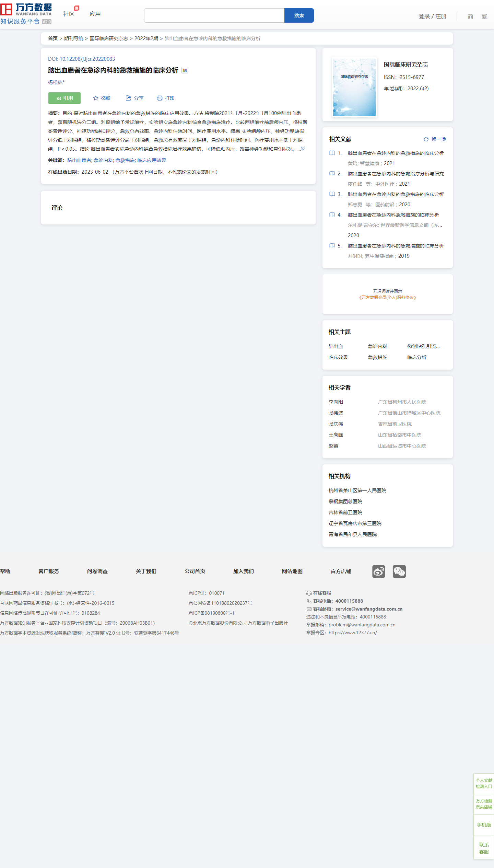
Task: Open footer 官方店铺 link
Action: tap(341, 571)
